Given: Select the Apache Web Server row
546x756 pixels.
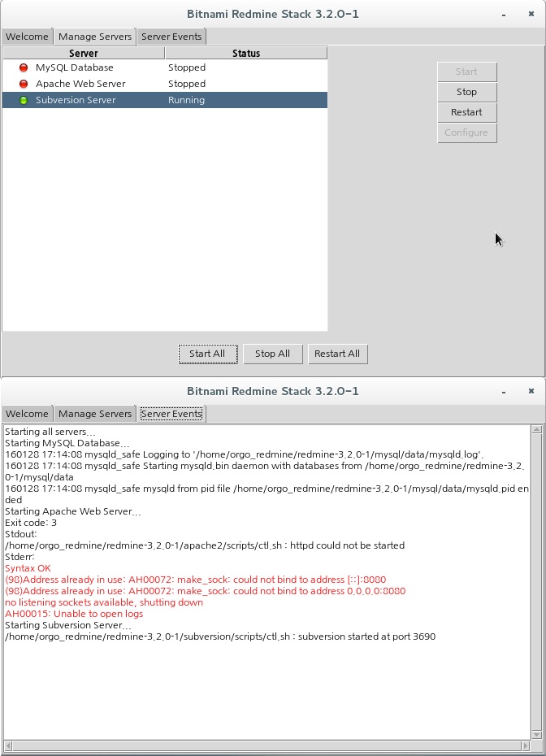Looking at the screenshot, I should click(80, 84).
